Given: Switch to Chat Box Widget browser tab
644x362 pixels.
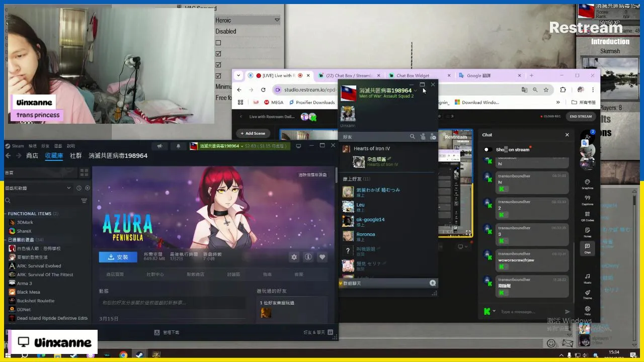Looking at the screenshot, I should 413,75.
